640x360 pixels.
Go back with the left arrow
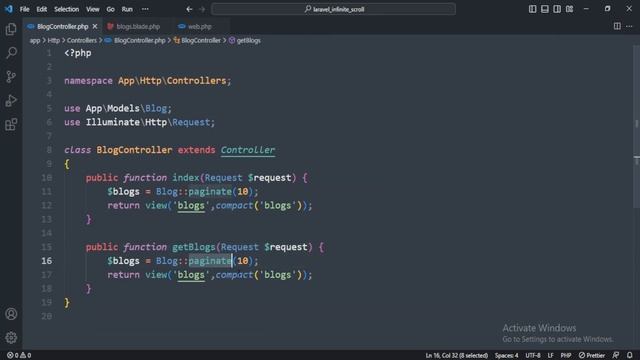coord(189,9)
